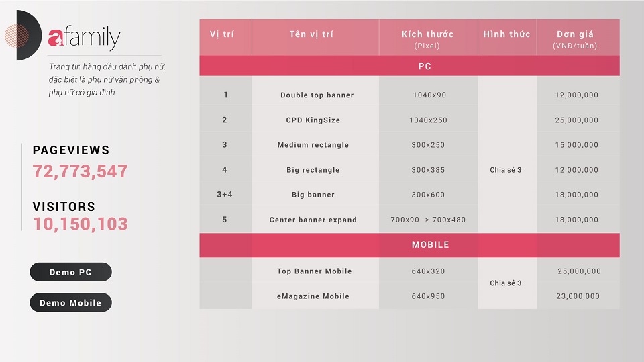Click the pageviews number 72,773,547
The image size is (644, 362).
point(80,171)
